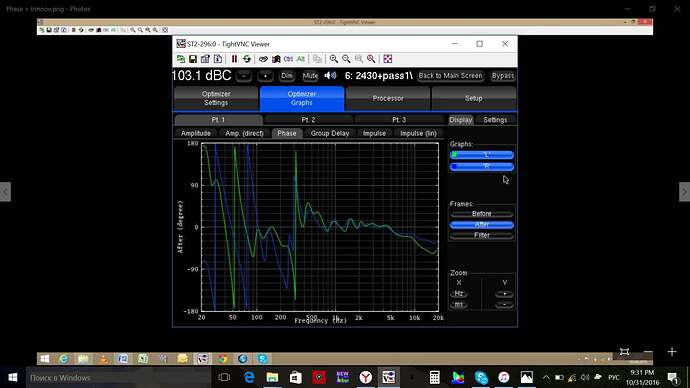The height and width of the screenshot is (388, 690).
Task: Select measurement point Pt. 1 tab
Action: tap(218, 120)
